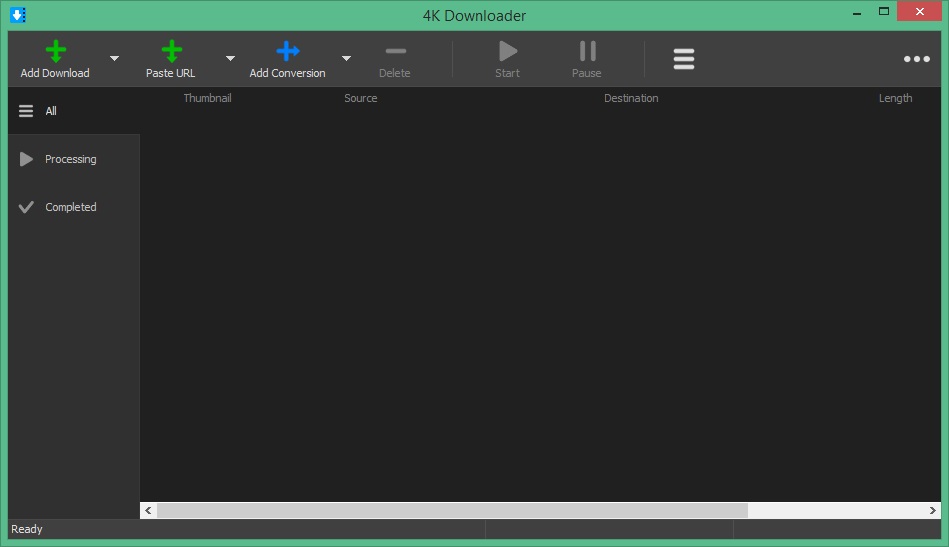The height and width of the screenshot is (547, 949).
Task: Click the green Paste URL plus icon
Action: (x=172, y=51)
